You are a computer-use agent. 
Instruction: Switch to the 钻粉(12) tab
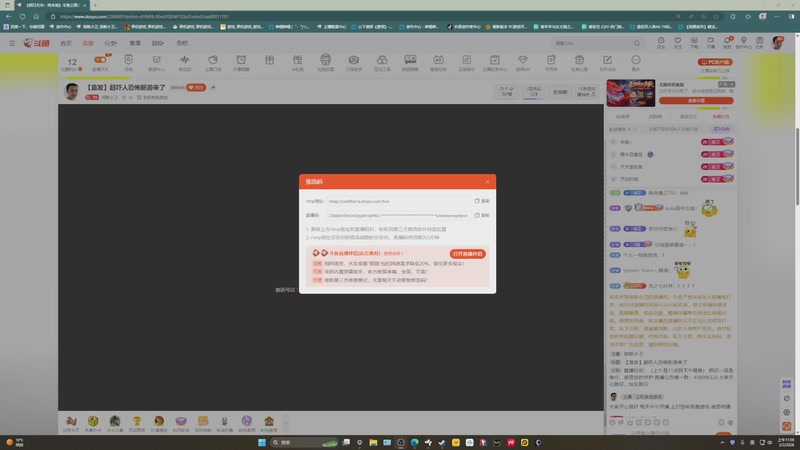(x=720, y=116)
